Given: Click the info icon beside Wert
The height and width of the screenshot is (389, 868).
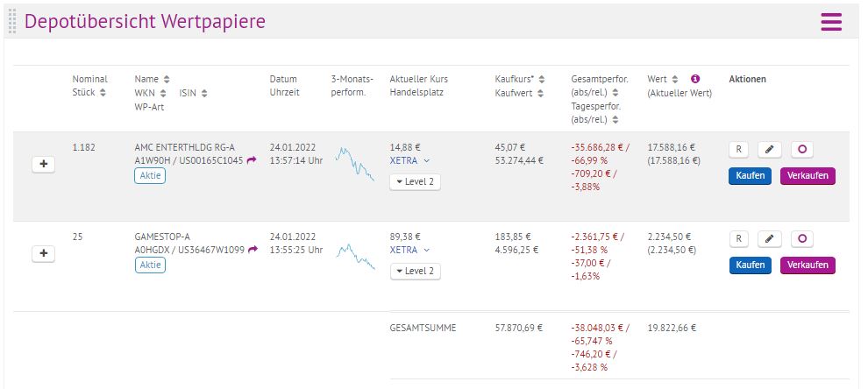Looking at the screenshot, I should click(x=695, y=79).
